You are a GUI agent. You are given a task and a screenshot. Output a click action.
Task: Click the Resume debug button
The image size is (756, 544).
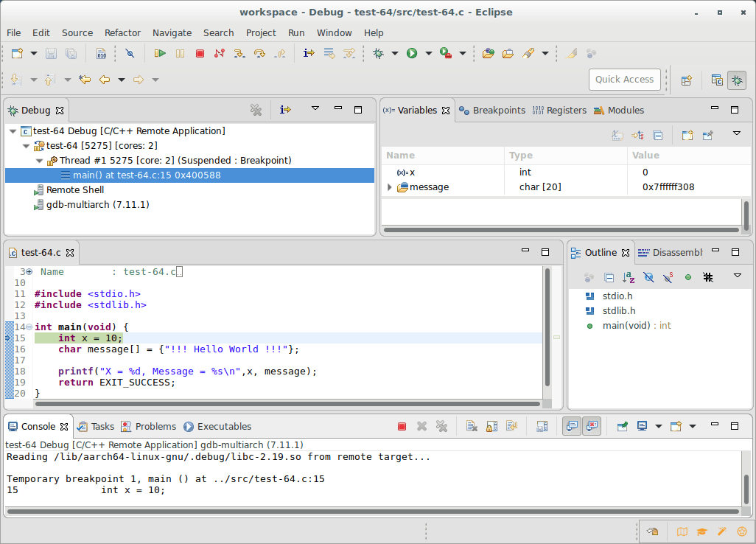(x=160, y=53)
